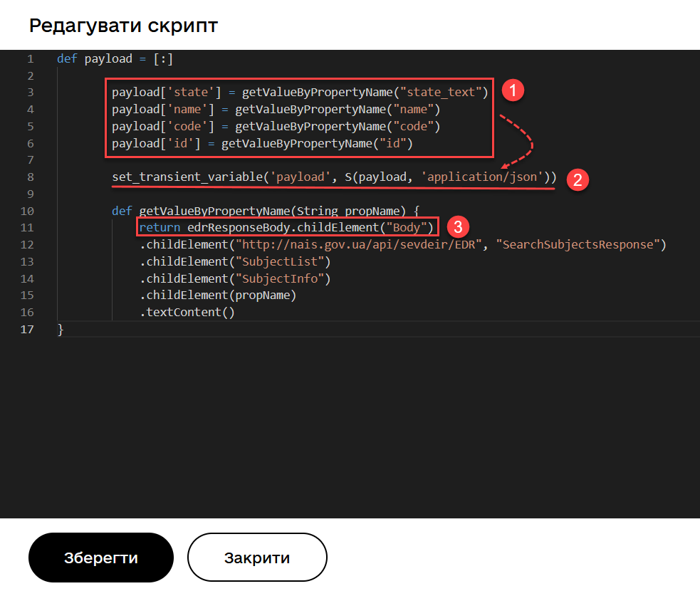Click the "state_text" string on line 3

click(443, 92)
